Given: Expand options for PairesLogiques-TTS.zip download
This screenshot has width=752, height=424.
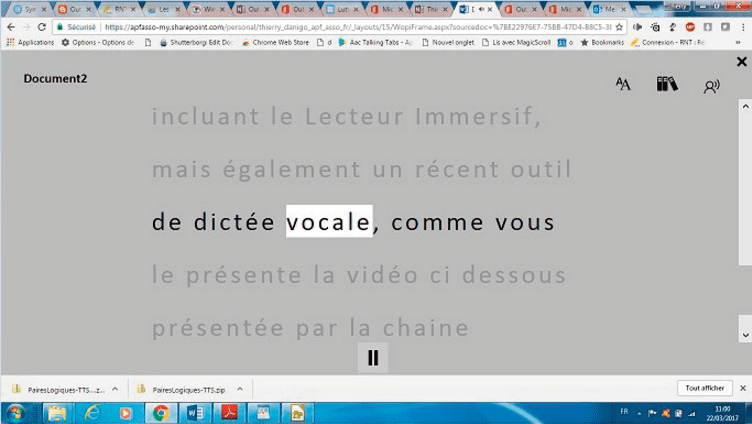Looking at the screenshot, I should pyautogui.click(x=240, y=389).
